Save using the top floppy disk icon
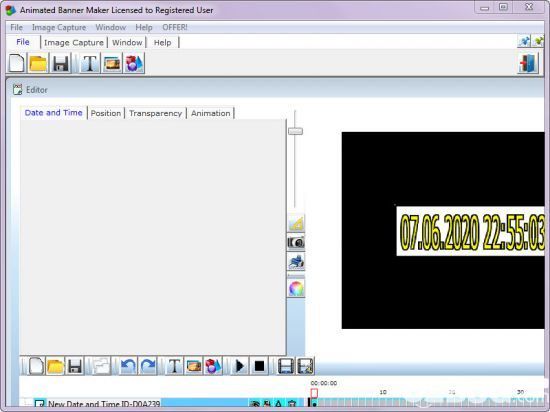 point(61,63)
